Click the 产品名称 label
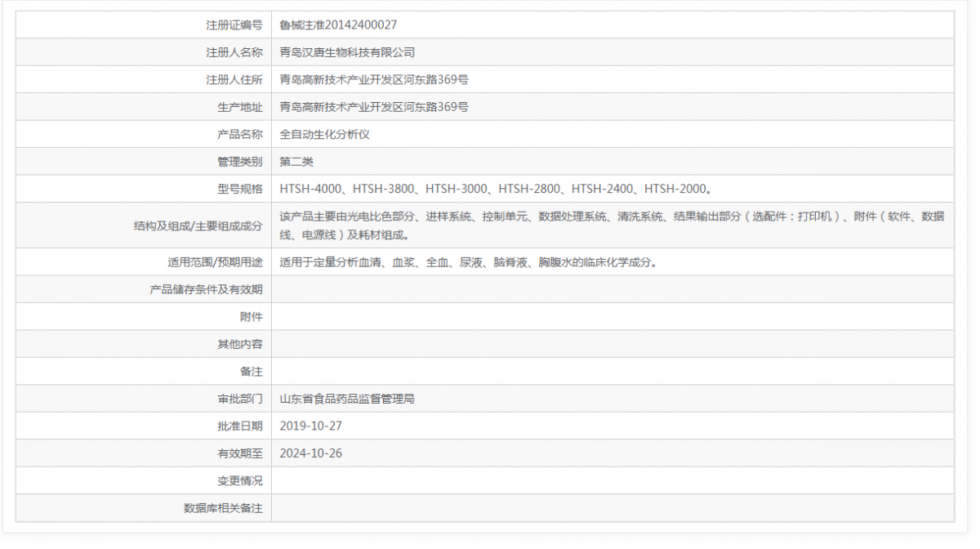Viewport: 980px width, 549px height. click(240, 134)
